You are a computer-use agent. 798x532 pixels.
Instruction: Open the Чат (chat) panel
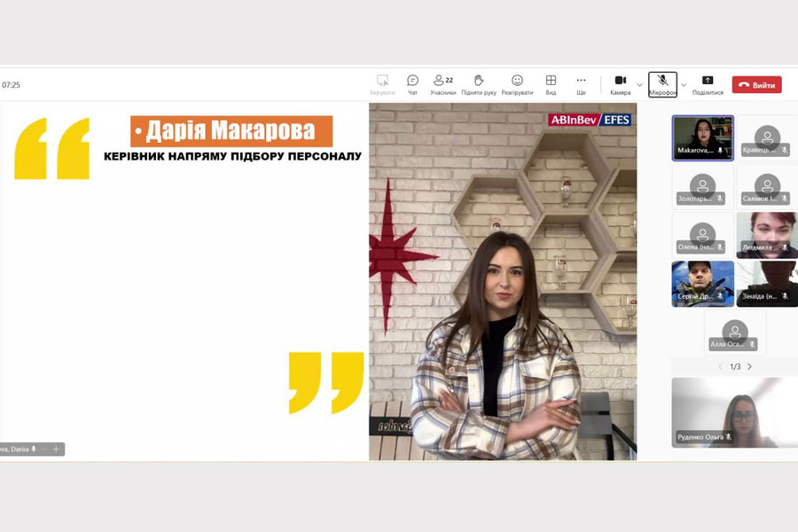(x=412, y=84)
